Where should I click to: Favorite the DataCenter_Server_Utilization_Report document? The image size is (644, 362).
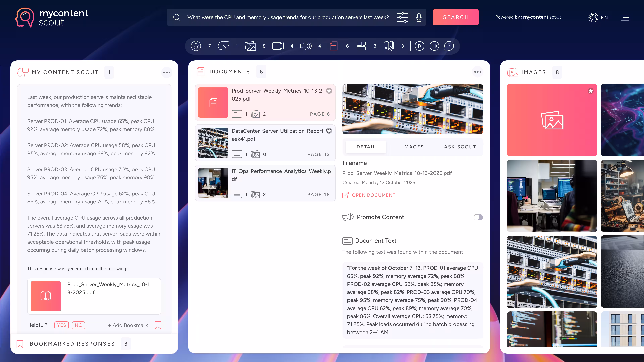(329, 131)
